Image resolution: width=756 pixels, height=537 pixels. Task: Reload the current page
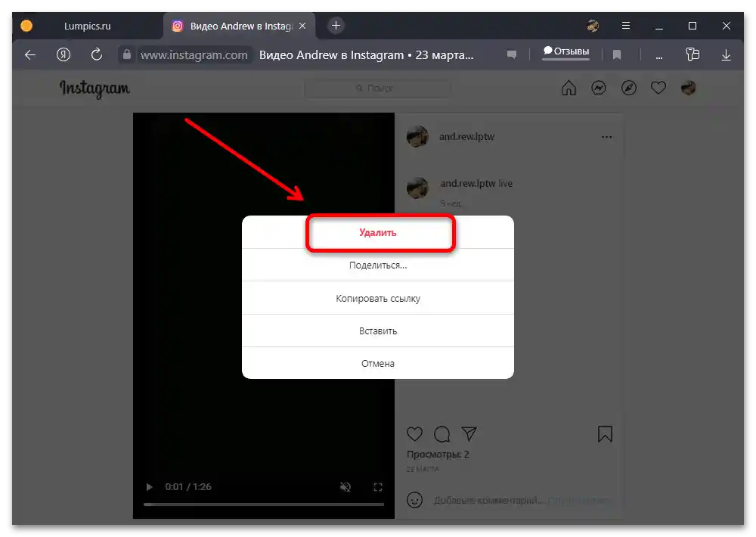tap(97, 54)
